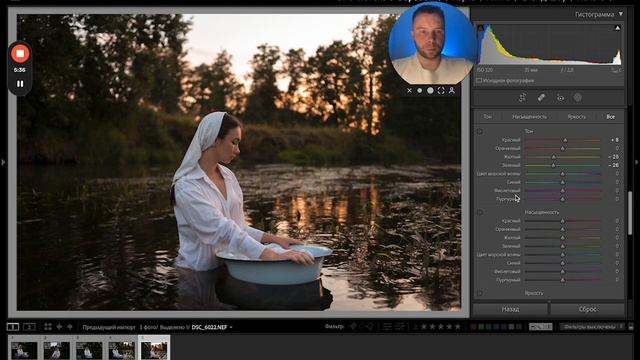The image size is (640, 360).
Task: Select the Masking tool in the tool strip
Action: point(578,98)
